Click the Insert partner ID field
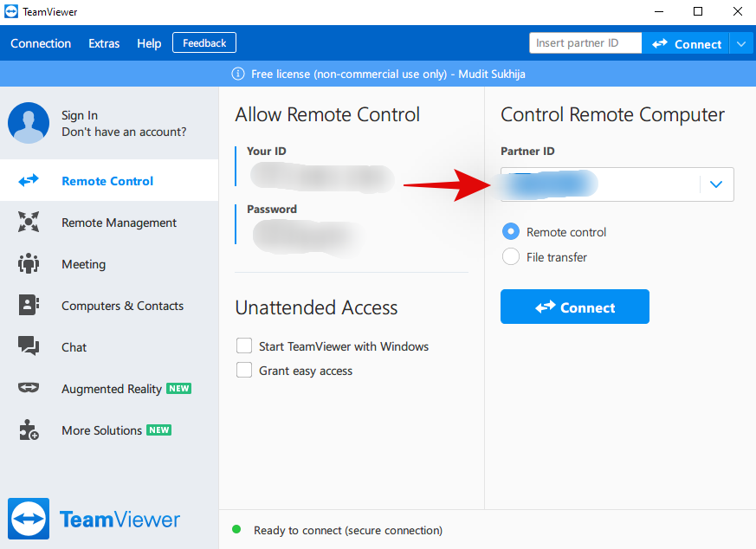 coord(585,43)
